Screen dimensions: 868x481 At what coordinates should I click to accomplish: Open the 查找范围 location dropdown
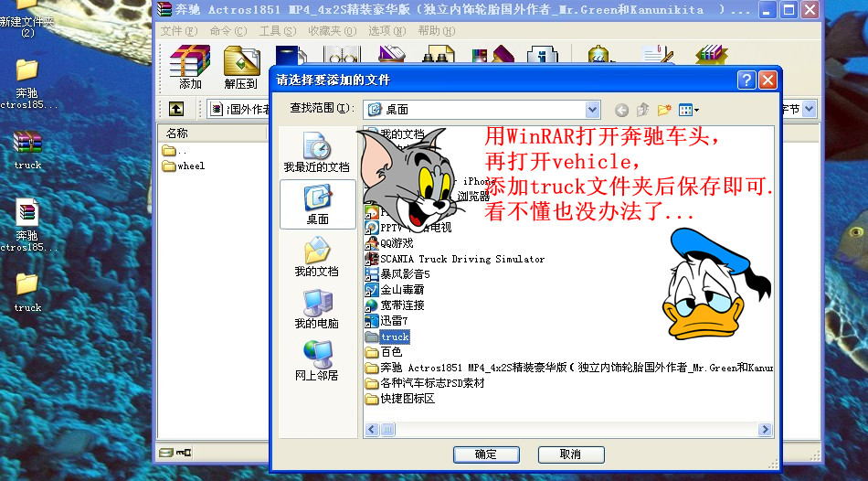click(592, 109)
